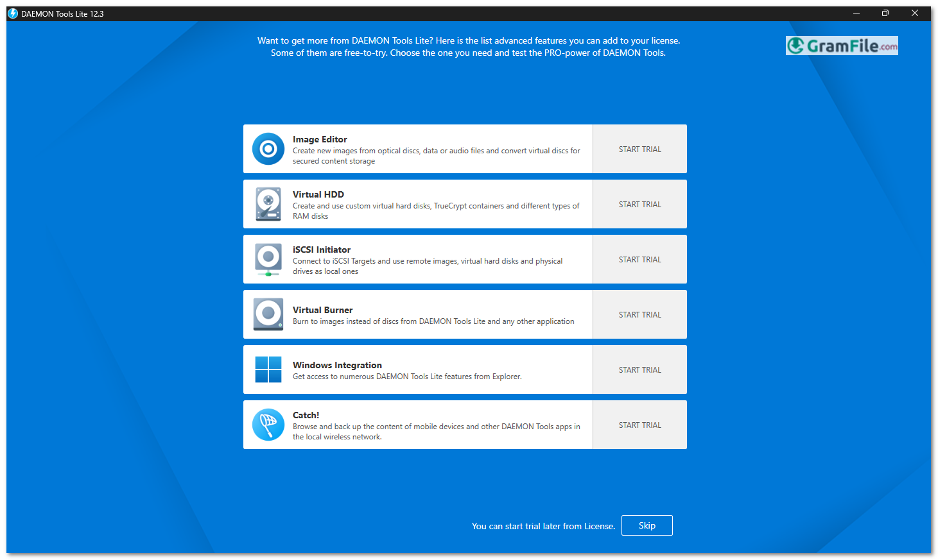
Task: Click the Windows Integration logo icon
Action: (x=268, y=369)
